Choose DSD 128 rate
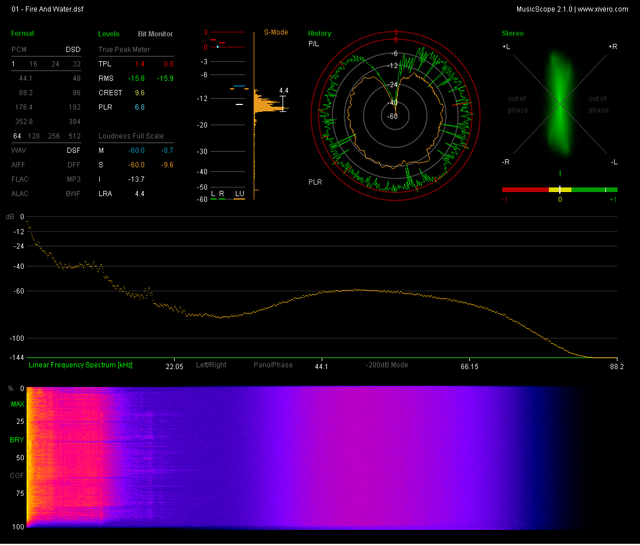The image size is (640, 545). pyautogui.click(x=34, y=136)
